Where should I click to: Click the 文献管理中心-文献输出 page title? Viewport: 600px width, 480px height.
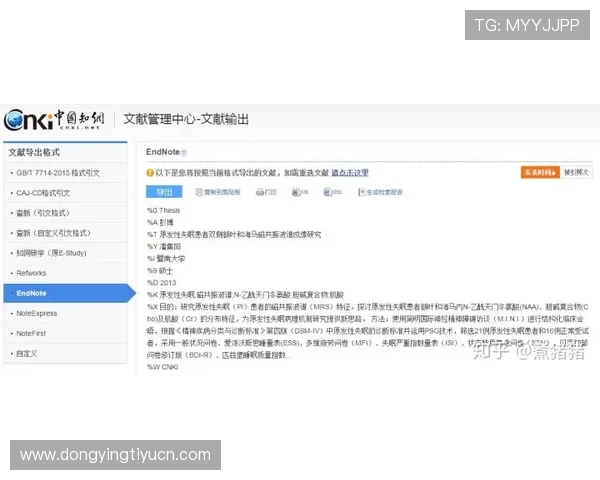pos(186,119)
